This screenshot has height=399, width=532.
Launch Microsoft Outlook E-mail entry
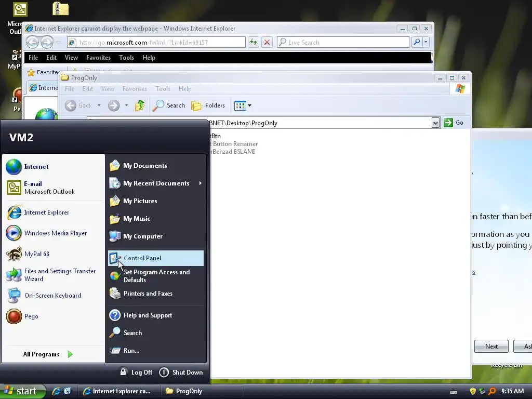[x=54, y=188]
